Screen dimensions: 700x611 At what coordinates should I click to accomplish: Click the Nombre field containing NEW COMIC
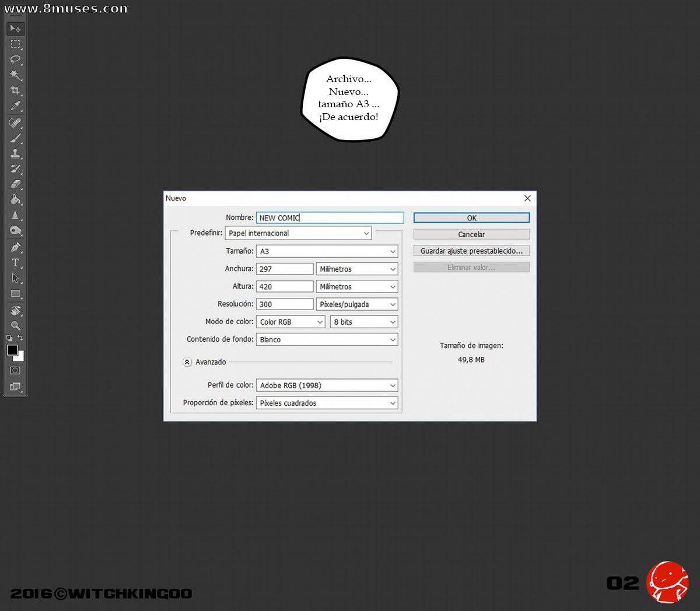[330, 217]
